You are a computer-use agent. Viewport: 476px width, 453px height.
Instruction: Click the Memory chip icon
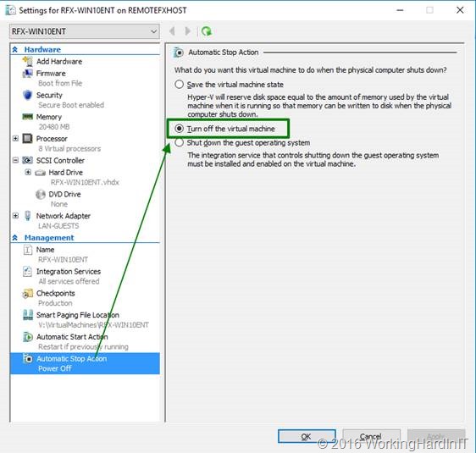(28, 117)
